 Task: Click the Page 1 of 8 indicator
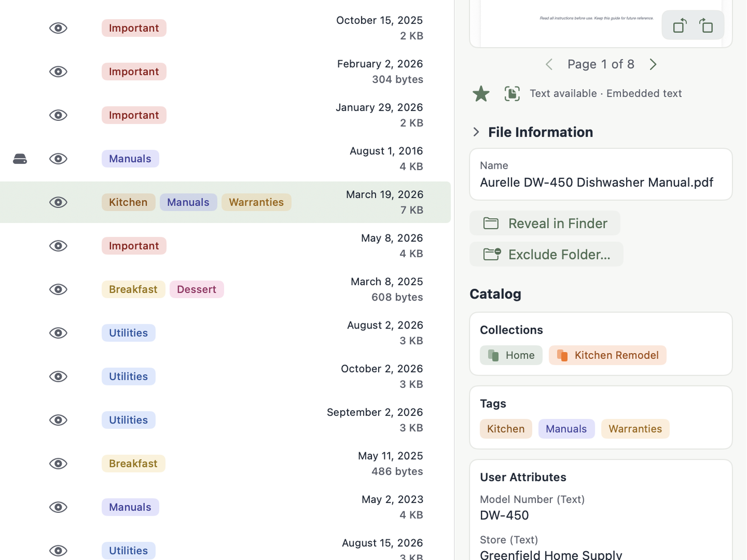[x=601, y=64]
